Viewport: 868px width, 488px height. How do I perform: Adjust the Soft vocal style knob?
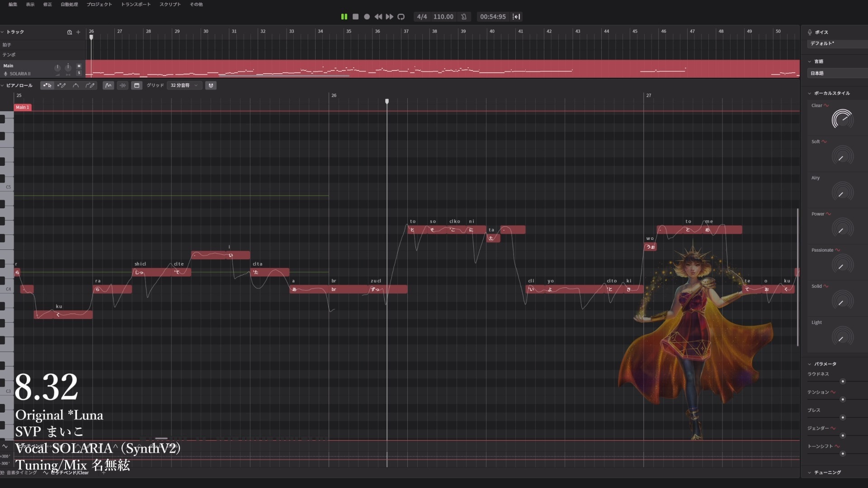(x=842, y=156)
